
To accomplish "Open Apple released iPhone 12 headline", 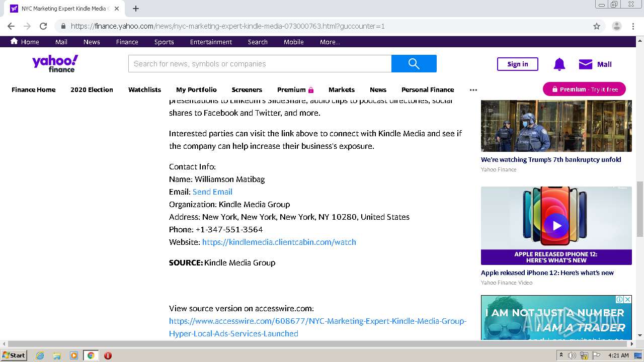I will tap(547, 273).
